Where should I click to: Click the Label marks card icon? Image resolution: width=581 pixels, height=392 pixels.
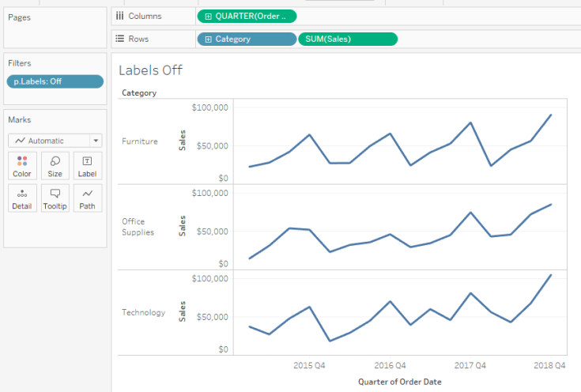[87, 166]
